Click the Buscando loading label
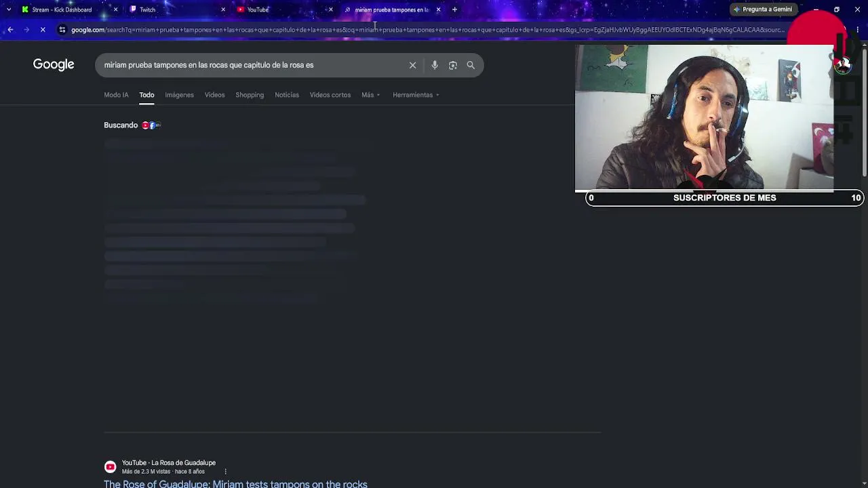This screenshot has width=868, height=488. tap(121, 125)
